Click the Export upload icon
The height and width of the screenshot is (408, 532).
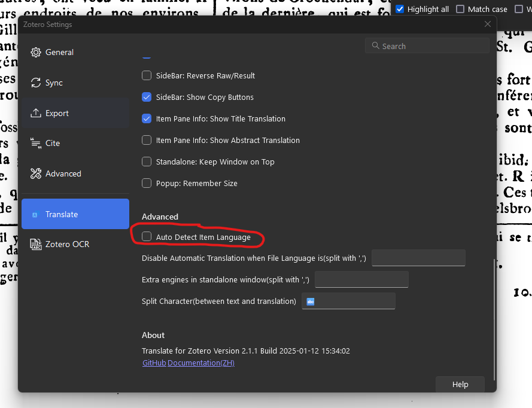(36, 113)
